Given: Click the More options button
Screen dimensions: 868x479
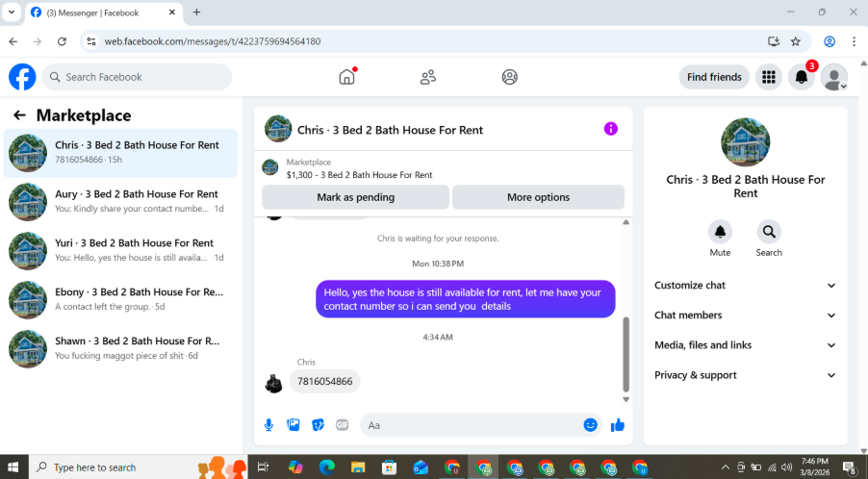Looking at the screenshot, I should click(x=538, y=197).
